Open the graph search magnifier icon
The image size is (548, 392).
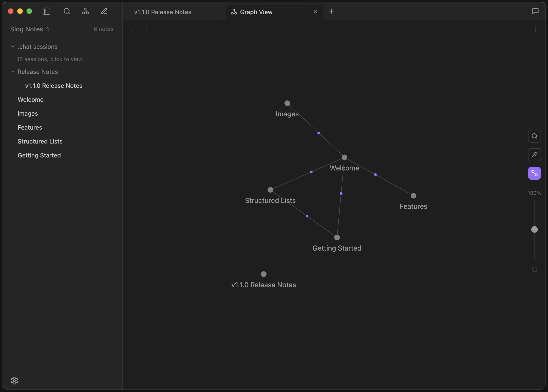[534, 136]
